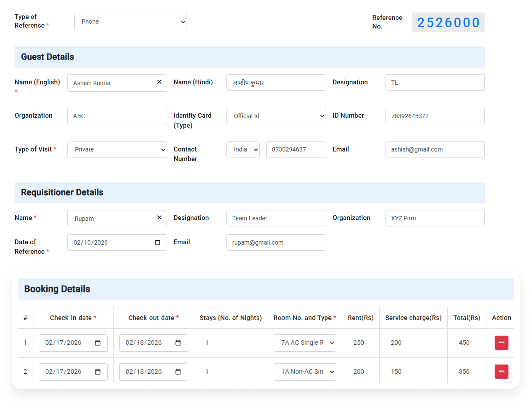Clear the requisitioner name Rupam
Viewport: 532px width, 406px height.
pyautogui.click(x=159, y=218)
